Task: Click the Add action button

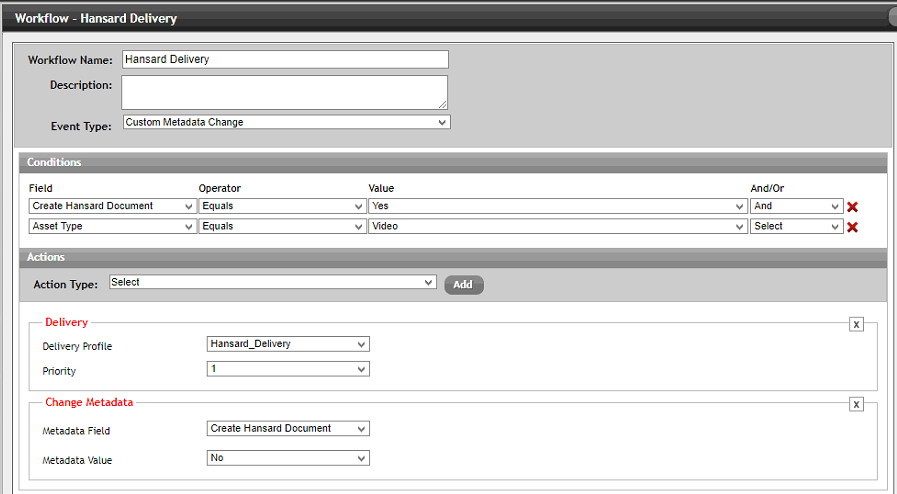Action: pos(463,285)
